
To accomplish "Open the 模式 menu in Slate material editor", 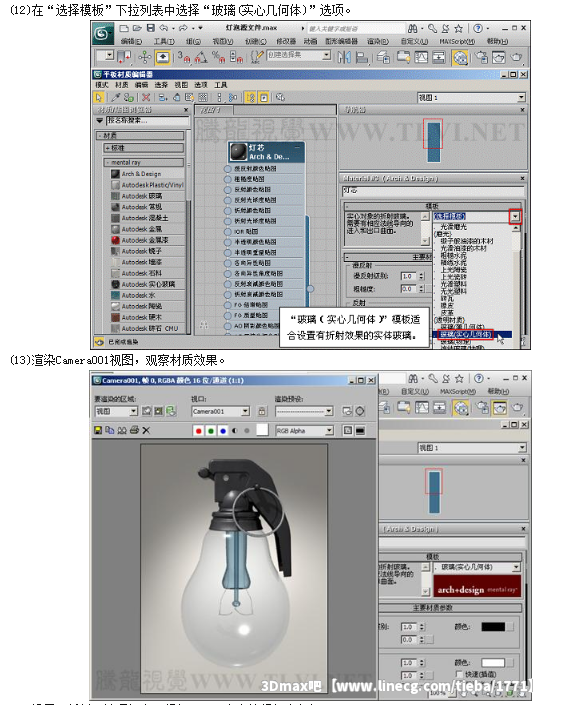I will click(102, 85).
